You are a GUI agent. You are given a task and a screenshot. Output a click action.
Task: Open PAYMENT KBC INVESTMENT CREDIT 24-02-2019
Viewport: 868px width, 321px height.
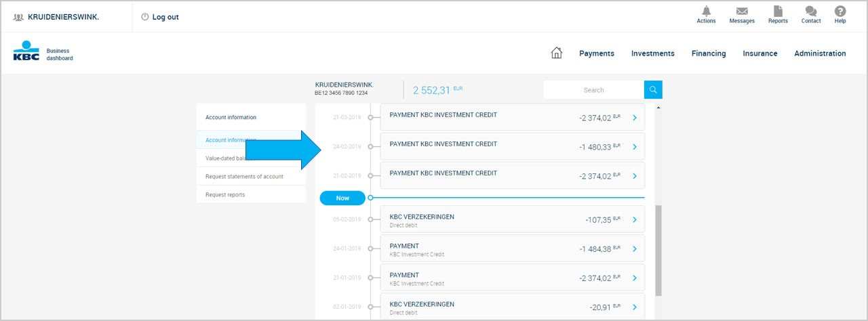pyautogui.click(x=512, y=146)
